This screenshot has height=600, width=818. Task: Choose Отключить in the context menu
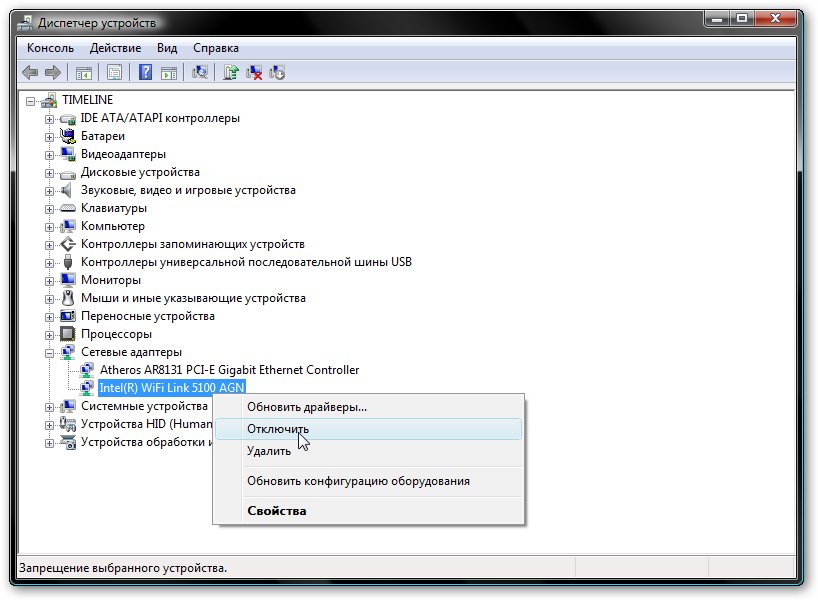[x=278, y=429]
